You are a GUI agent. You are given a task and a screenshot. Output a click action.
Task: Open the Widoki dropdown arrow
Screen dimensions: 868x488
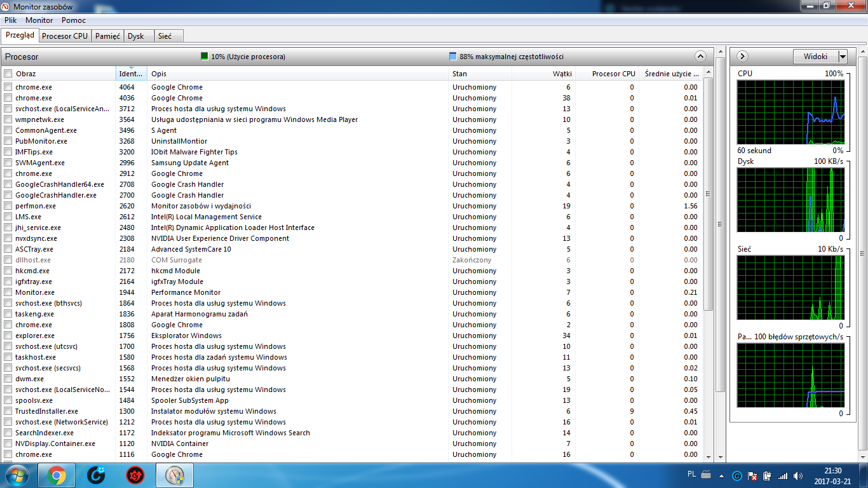[x=843, y=57]
